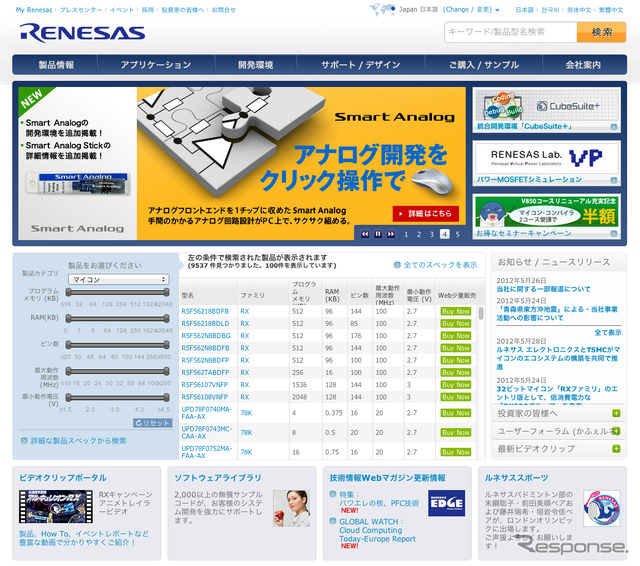The width and height of the screenshot is (640, 566).
Task: Open product R5F56218BDLD link
Action: click(x=205, y=324)
